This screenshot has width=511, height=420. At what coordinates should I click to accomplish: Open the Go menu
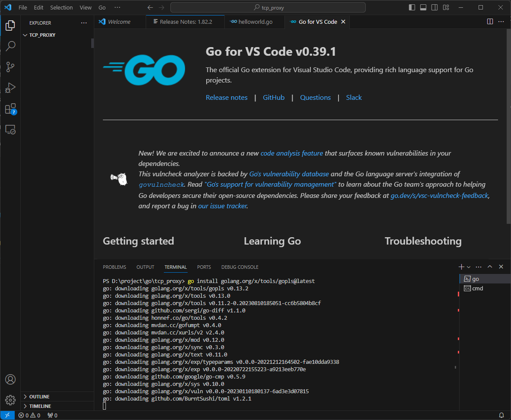click(102, 7)
